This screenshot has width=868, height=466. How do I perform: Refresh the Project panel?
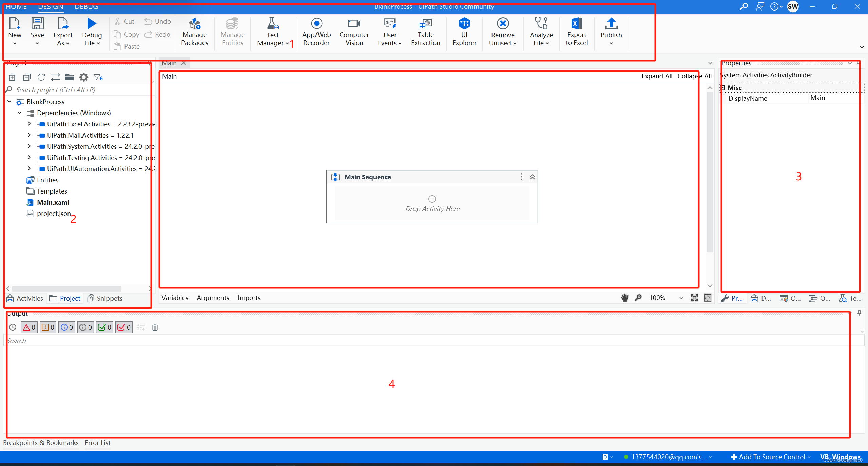41,77
